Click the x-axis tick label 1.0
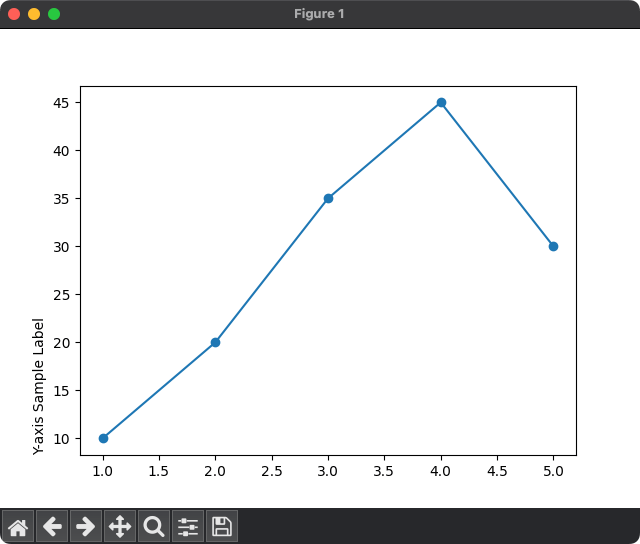This screenshot has width=640, height=544. (x=103, y=471)
